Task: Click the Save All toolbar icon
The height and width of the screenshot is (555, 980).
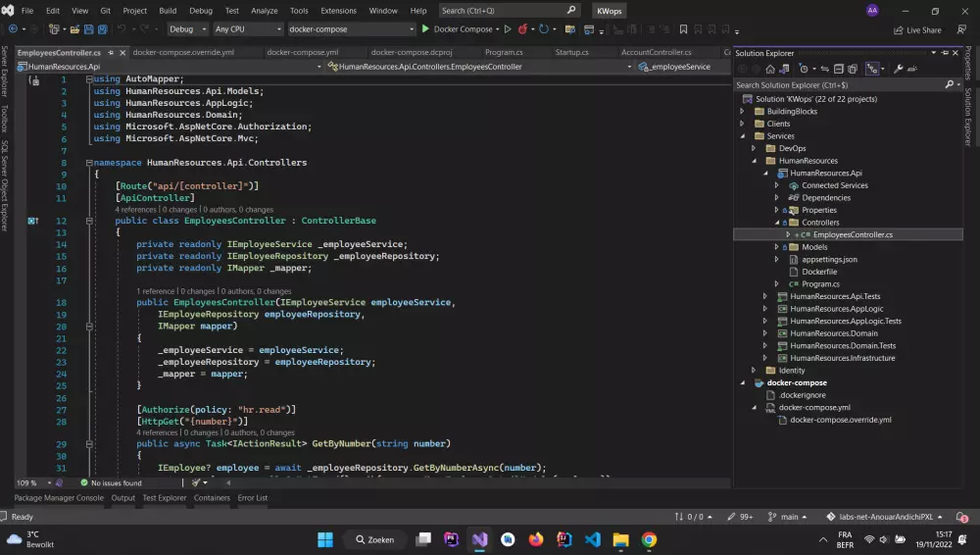Action: click(101, 29)
